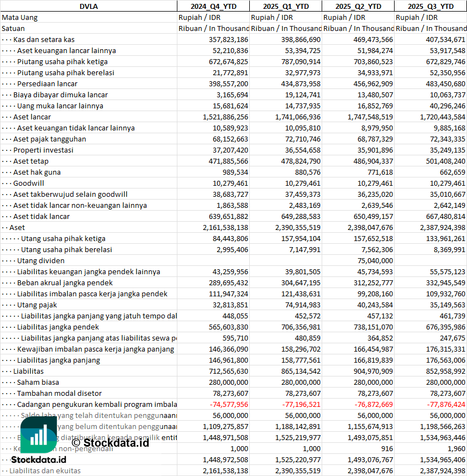This screenshot has height=476, width=467.
Task: Select Beban akrual jangka pendek label
Action: point(65,283)
